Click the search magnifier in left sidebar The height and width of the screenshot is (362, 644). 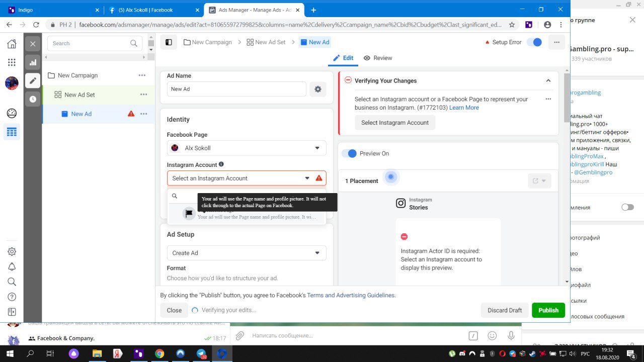pos(12,282)
